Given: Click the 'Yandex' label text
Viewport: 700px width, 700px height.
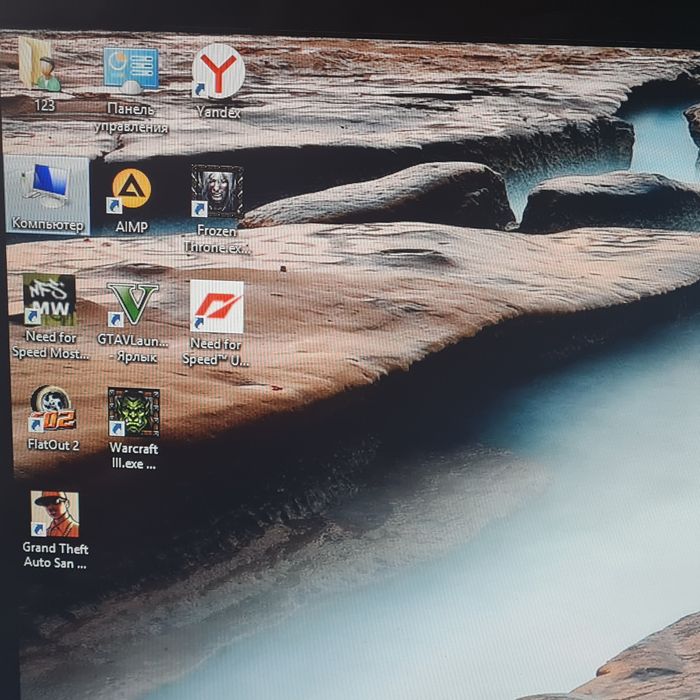Looking at the screenshot, I should tap(218, 112).
